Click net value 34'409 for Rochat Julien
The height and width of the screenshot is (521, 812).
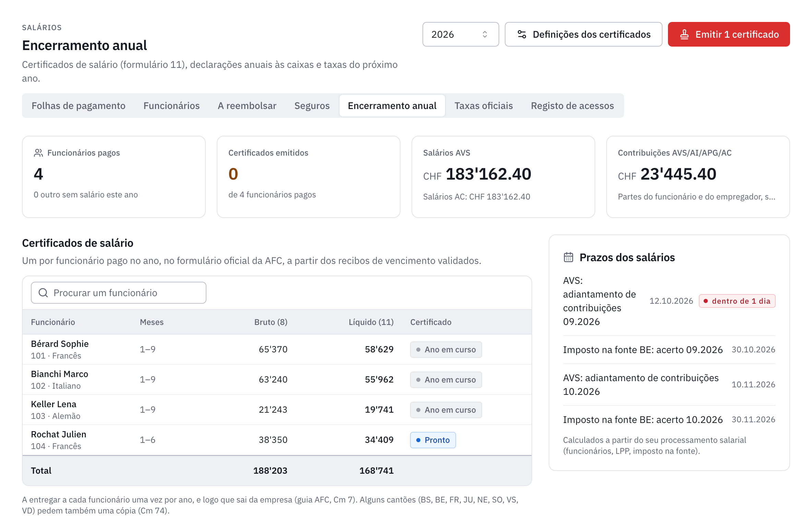[x=379, y=440]
